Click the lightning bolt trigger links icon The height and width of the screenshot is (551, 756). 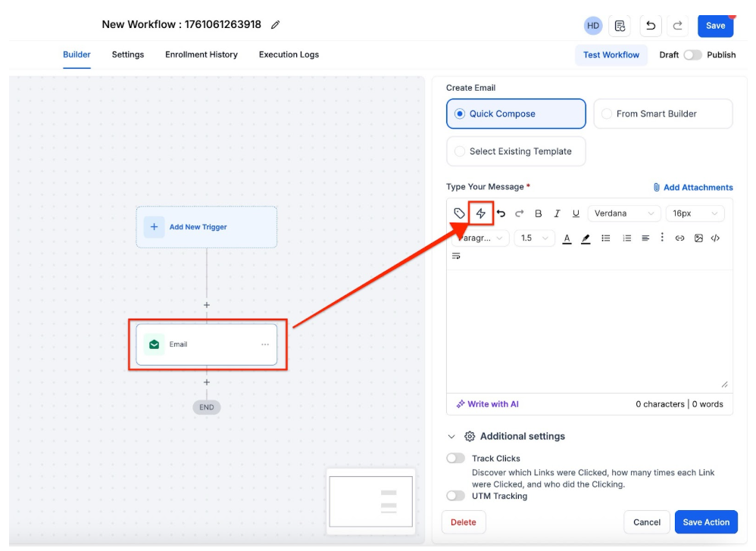click(480, 213)
